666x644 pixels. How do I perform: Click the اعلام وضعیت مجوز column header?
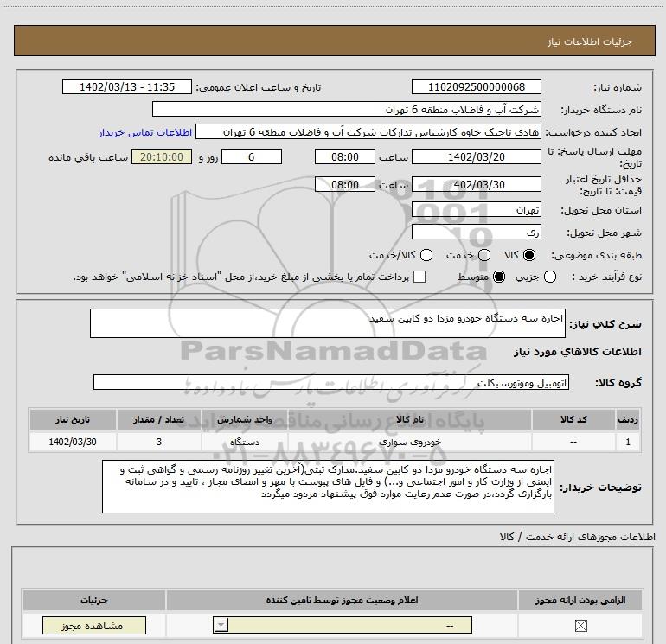pos(342,600)
